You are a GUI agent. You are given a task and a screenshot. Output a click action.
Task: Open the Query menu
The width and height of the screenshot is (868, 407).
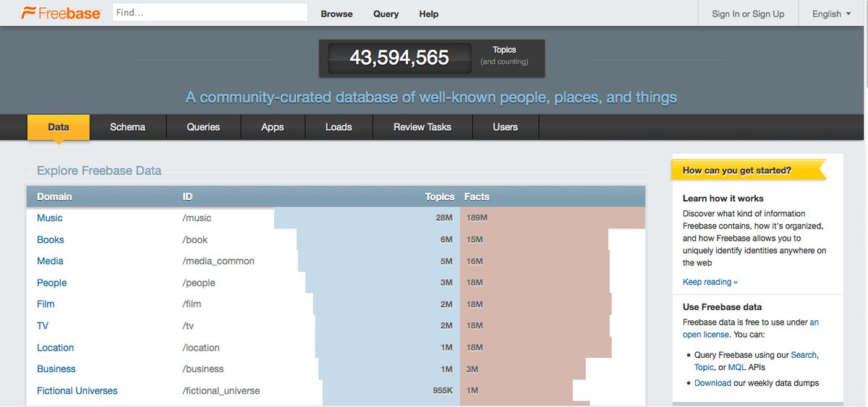click(x=386, y=14)
